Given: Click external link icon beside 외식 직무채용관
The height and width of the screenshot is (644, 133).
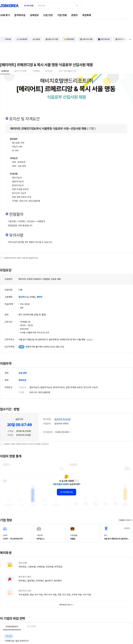Looking at the screenshot, I should pyautogui.click(x=75, y=71).
